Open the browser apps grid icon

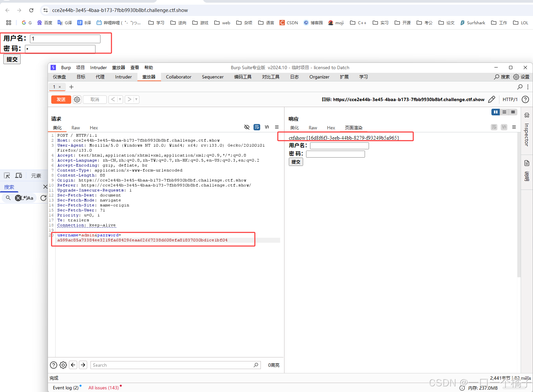pyautogui.click(x=9, y=23)
